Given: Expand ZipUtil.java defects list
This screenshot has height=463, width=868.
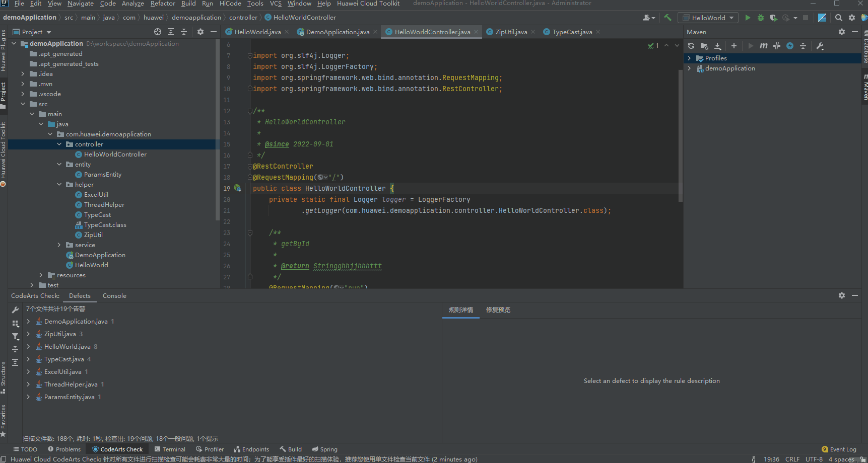Looking at the screenshot, I should [x=28, y=334].
